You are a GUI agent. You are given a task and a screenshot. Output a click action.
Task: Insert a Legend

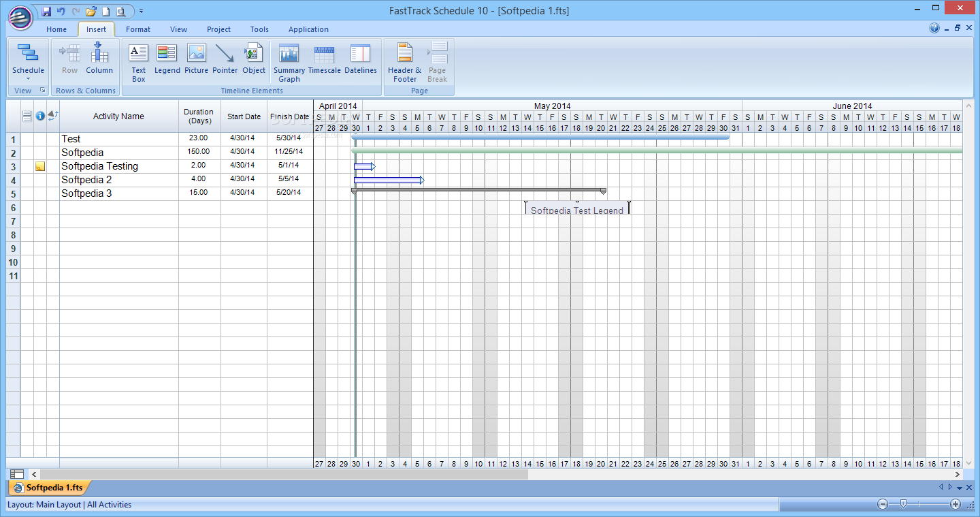click(x=167, y=59)
